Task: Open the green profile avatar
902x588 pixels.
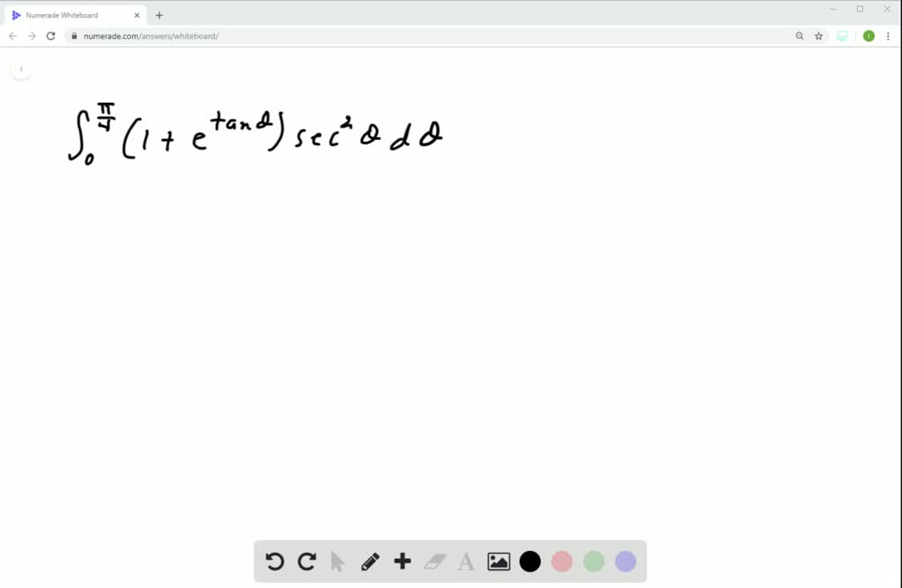Action: (869, 36)
